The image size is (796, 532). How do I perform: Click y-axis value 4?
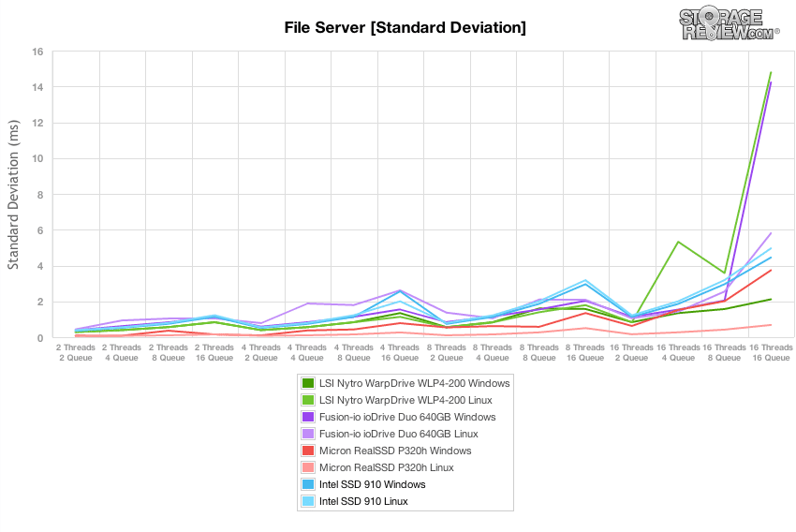coord(40,266)
